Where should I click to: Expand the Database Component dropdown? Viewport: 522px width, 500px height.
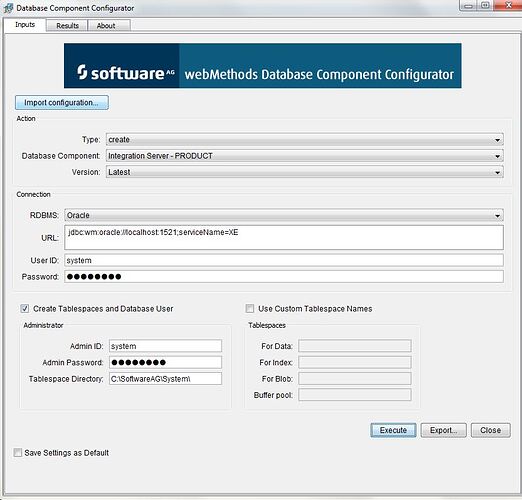point(305,156)
